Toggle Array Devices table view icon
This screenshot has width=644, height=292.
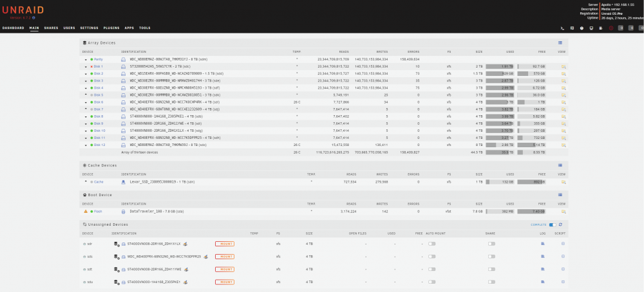(560, 42)
